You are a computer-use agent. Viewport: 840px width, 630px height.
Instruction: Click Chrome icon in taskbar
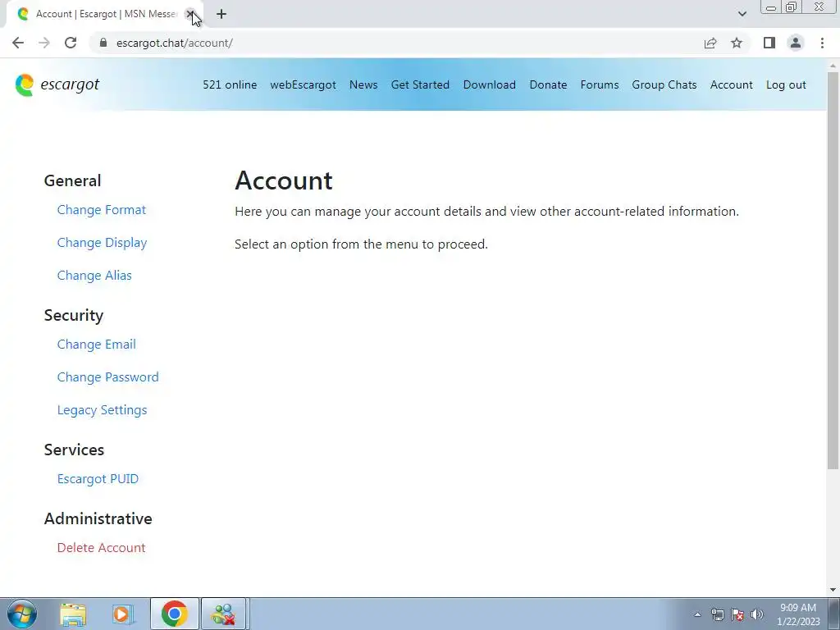coord(174,614)
